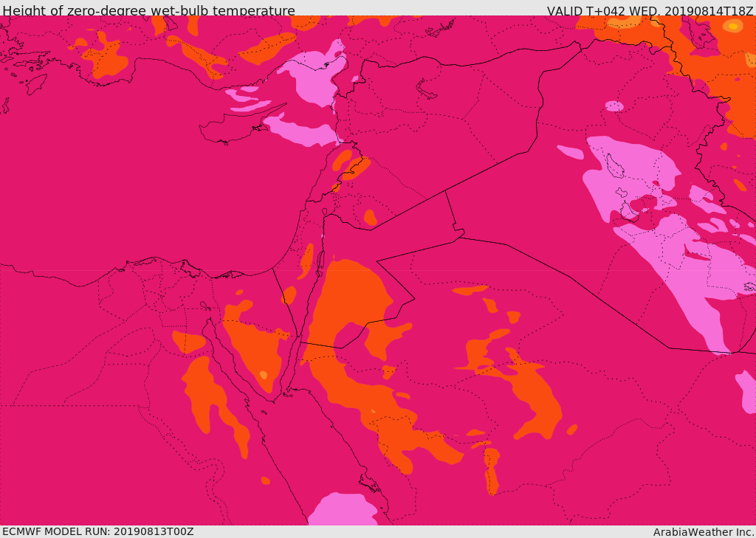The height and width of the screenshot is (538, 756).
Task: Click the 'ECMWF MODEL RUN: 20190813T00Z' text
Action: coord(98,532)
